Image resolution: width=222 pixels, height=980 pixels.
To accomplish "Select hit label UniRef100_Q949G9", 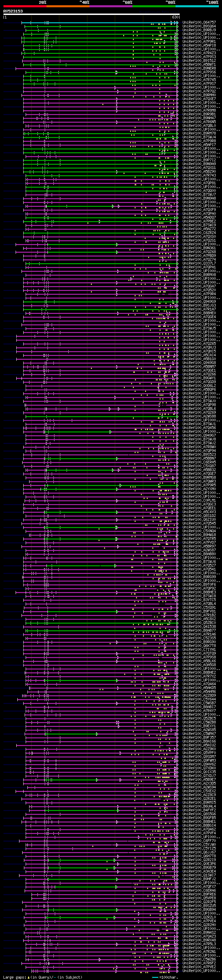I will click(x=199, y=301).
